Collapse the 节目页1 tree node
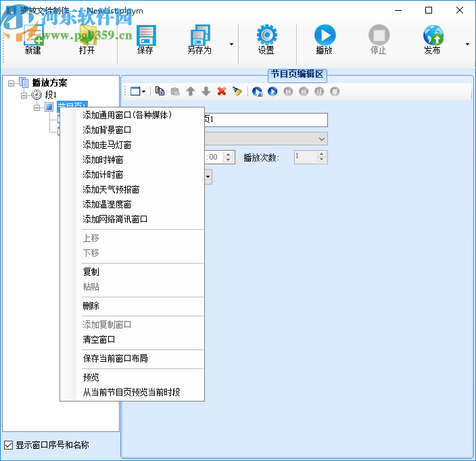This screenshot has width=476, height=461. (x=37, y=107)
